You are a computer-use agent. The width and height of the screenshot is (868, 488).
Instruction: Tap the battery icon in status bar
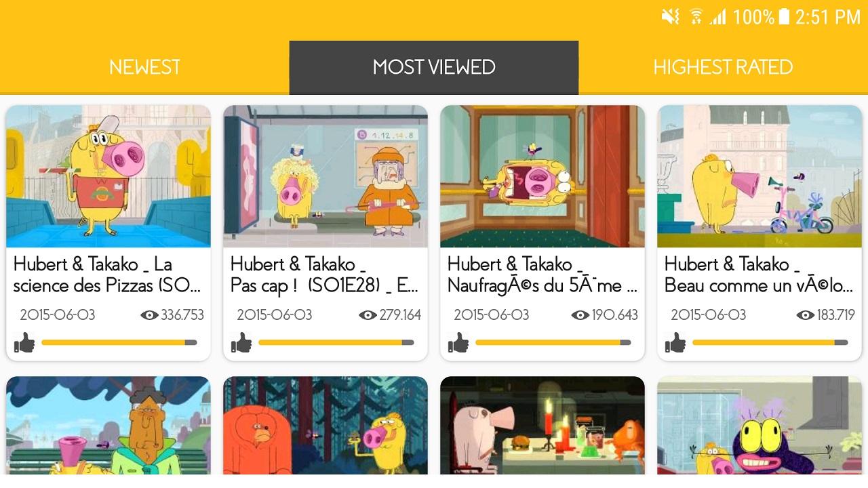[784, 16]
